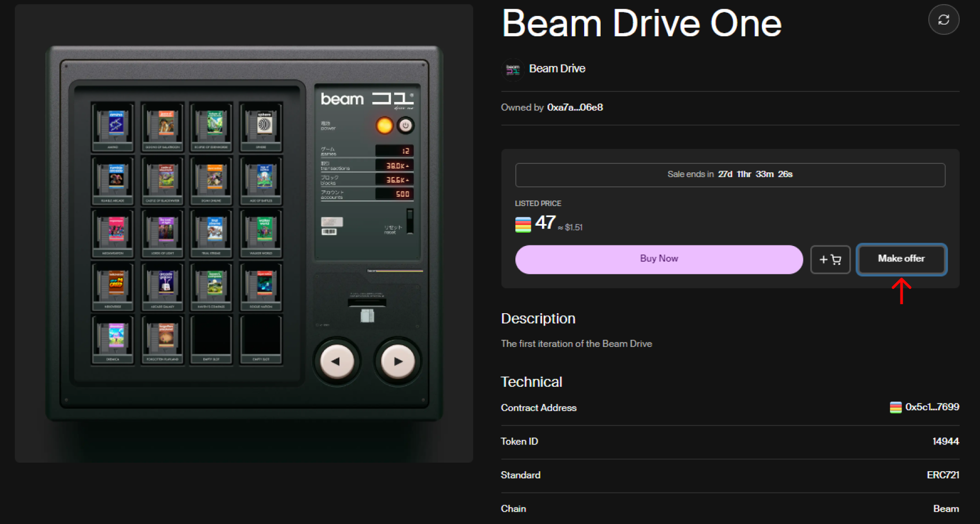The image size is (980, 524).
Task: Click the Make offer button
Action: click(902, 259)
